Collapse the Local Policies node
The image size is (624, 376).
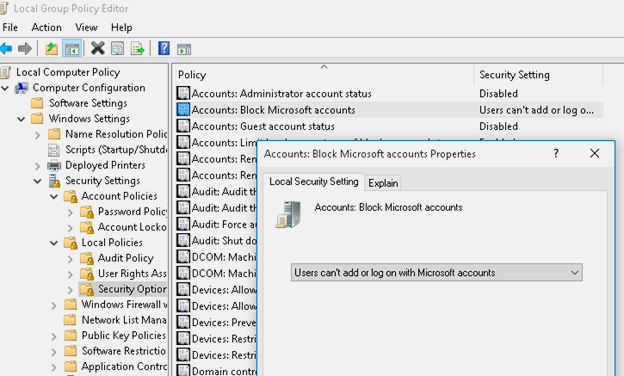click(x=54, y=243)
